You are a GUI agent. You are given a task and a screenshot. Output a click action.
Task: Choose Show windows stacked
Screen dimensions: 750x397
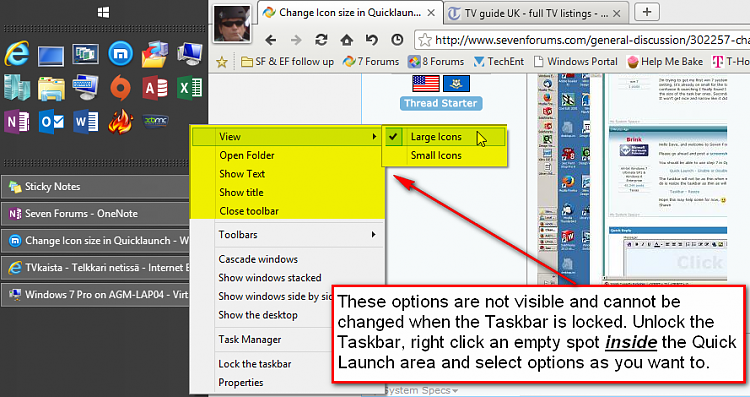(x=287, y=278)
